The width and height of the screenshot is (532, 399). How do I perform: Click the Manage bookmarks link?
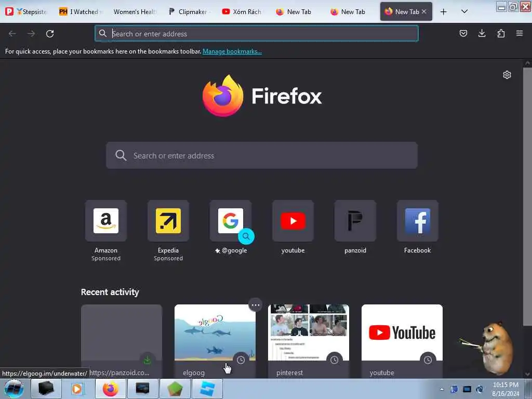point(232,51)
